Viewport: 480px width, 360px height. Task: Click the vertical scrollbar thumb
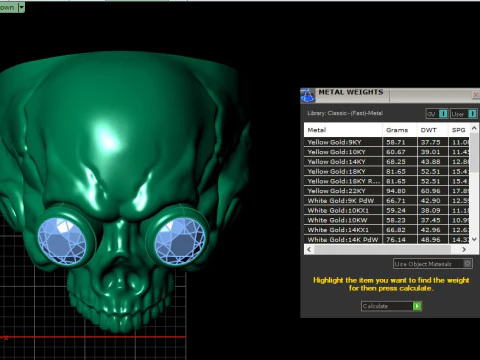(x=474, y=153)
